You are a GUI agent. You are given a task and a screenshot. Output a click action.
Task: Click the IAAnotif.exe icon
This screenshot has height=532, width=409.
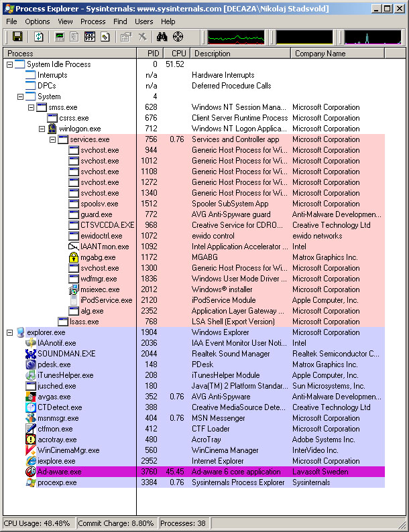31,343
